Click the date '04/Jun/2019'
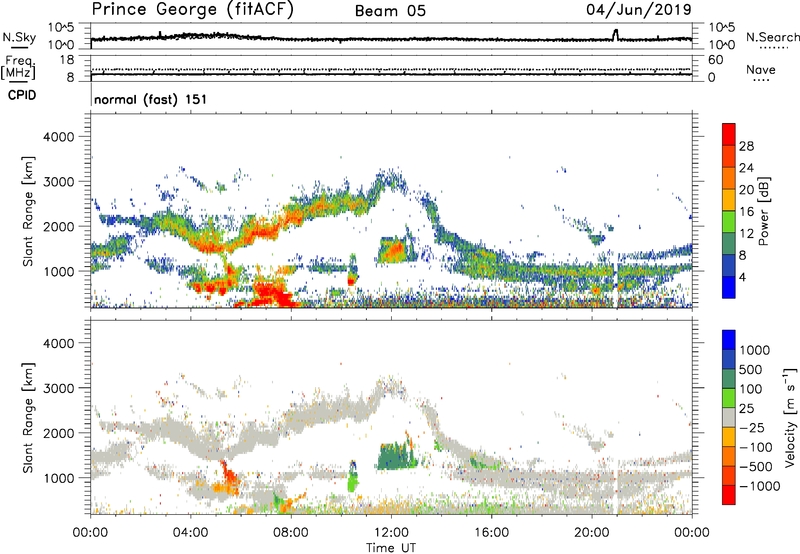 click(x=639, y=10)
